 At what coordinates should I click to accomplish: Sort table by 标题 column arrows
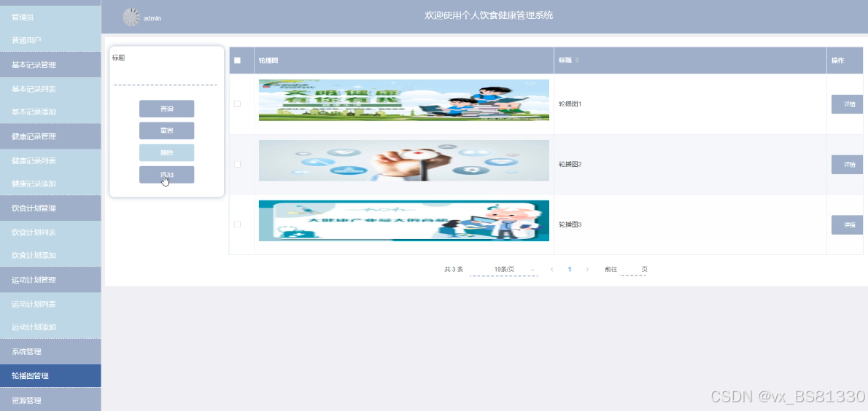tap(577, 60)
